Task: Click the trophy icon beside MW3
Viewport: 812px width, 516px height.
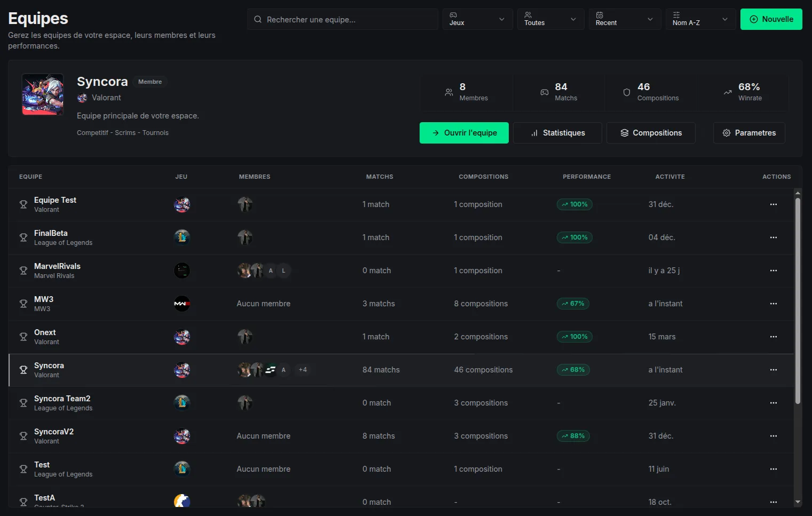Action: pyautogui.click(x=23, y=304)
